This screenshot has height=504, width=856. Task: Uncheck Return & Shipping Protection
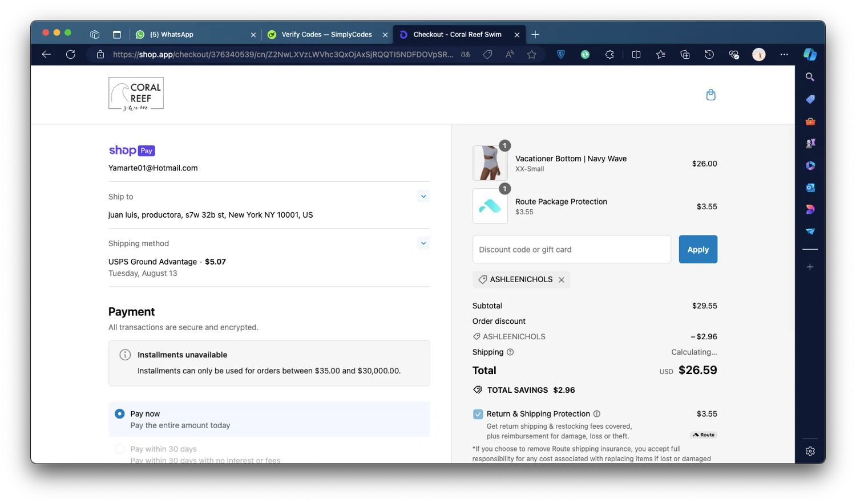(x=478, y=414)
